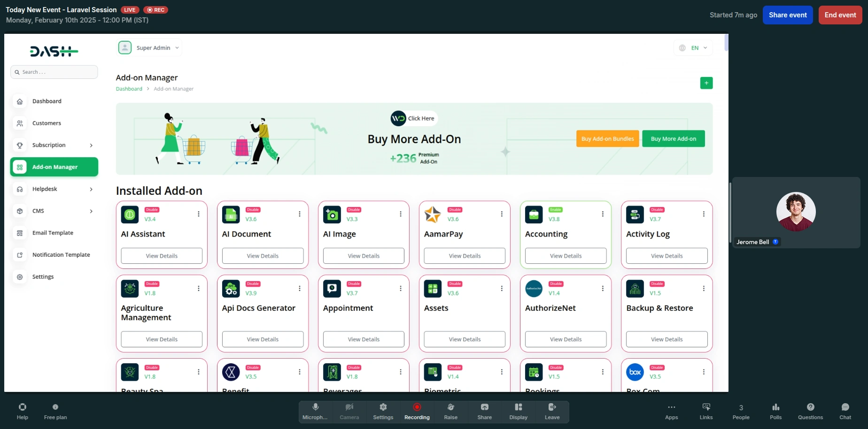Image resolution: width=868 pixels, height=429 pixels.
Task: Toggle the camera on
Action: [x=349, y=411]
